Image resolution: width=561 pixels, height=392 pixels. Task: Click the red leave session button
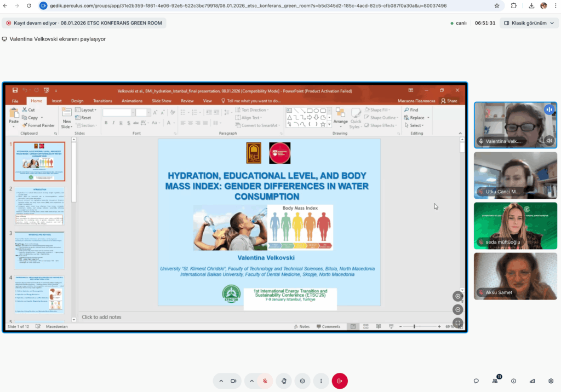coord(340,381)
